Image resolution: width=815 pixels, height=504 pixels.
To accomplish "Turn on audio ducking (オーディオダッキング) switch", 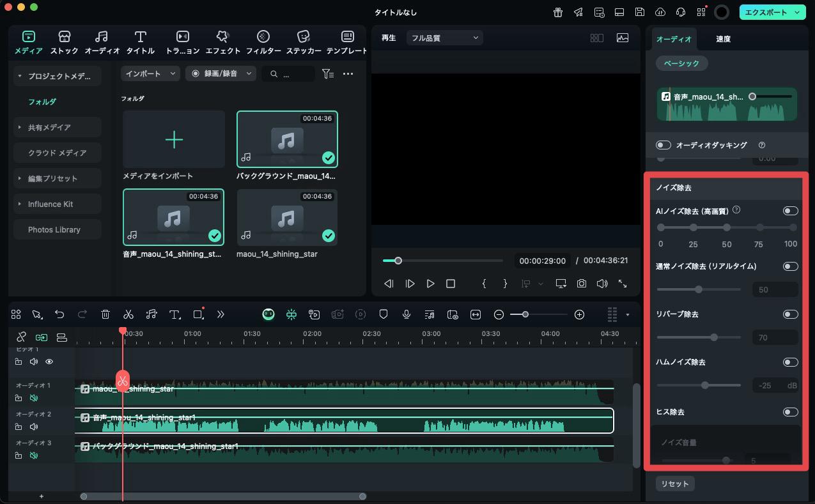I will pyautogui.click(x=664, y=145).
